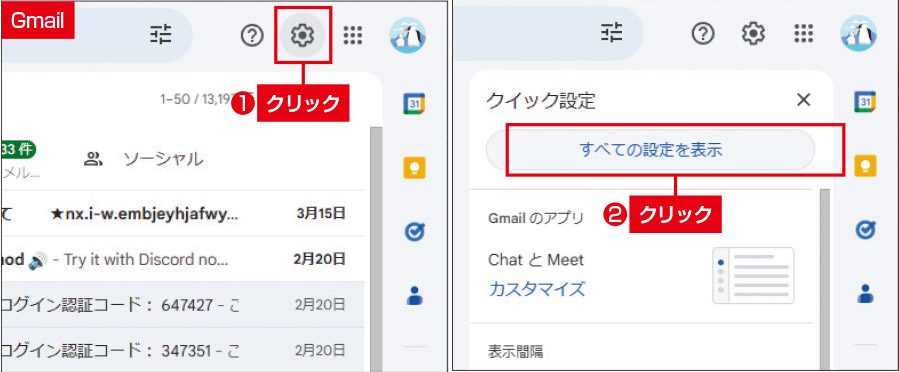Click すべての設定を表示 button
The height and width of the screenshot is (372, 899).
pos(651,150)
